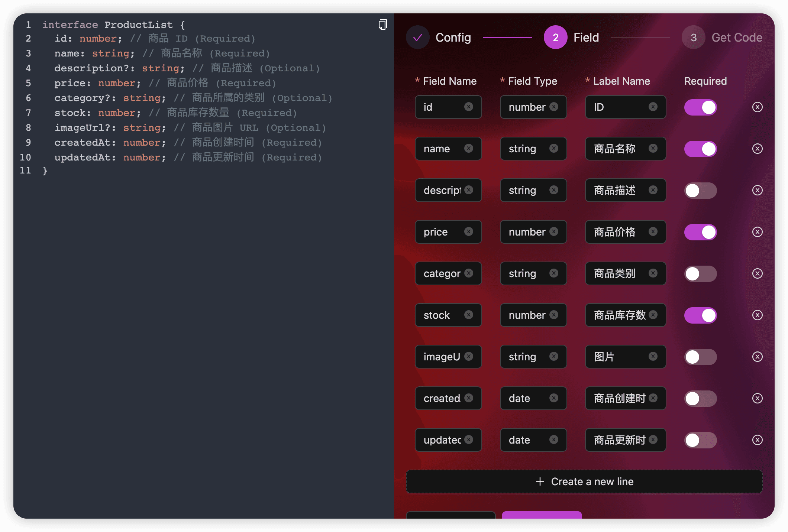This screenshot has width=788, height=532.
Task: Remove the name field row entirely
Action: pos(758,149)
